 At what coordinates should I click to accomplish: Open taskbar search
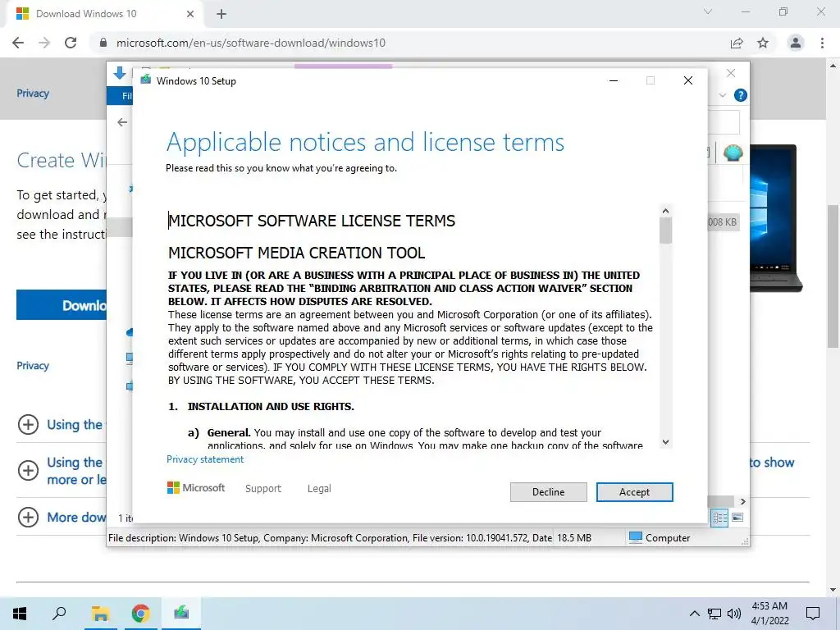tap(59, 614)
